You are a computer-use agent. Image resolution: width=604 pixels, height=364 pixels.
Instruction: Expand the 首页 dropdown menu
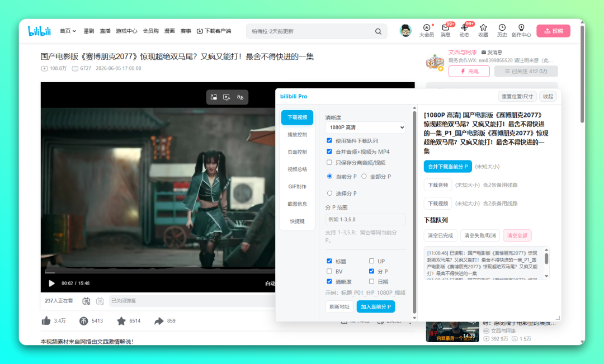tap(68, 31)
